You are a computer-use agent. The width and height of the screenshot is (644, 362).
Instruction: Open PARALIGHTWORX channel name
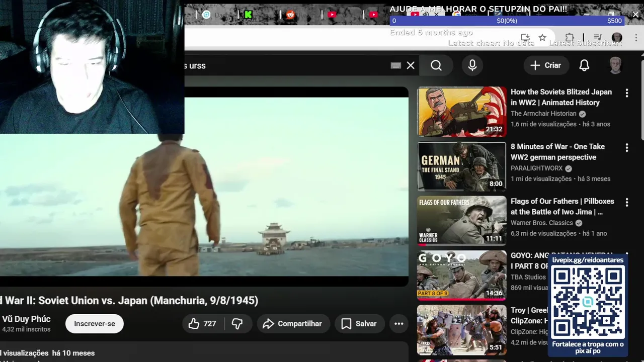tap(536, 168)
